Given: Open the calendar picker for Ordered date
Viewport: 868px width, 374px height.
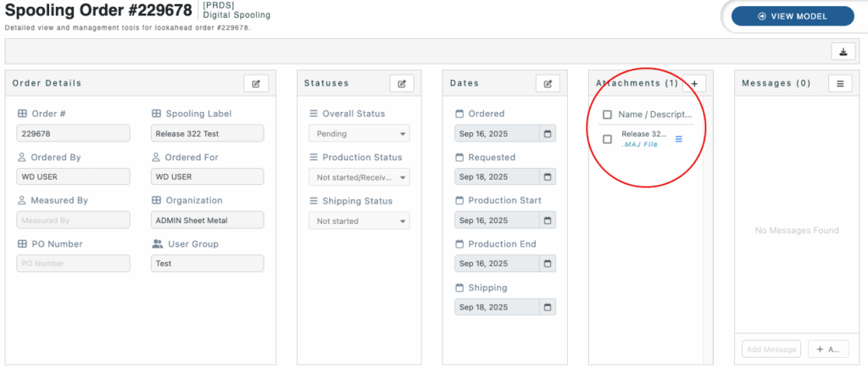Looking at the screenshot, I should click(x=548, y=133).
